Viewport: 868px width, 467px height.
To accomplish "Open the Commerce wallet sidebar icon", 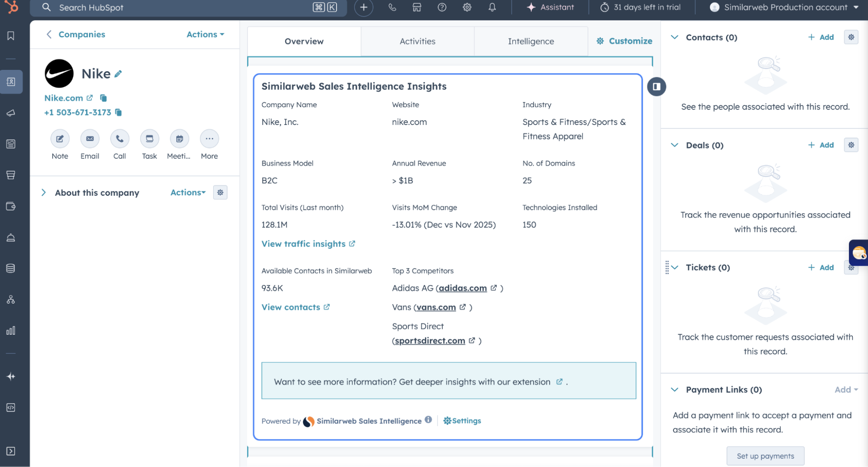I will (x=11, y=206).
